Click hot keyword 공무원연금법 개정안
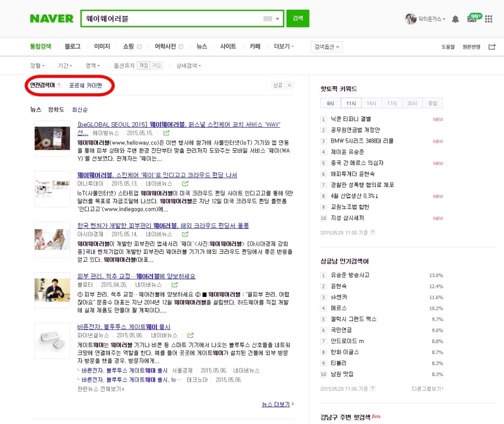Image resolution: width=504 pixels, height=424 pixels. [x=355, y=130]
